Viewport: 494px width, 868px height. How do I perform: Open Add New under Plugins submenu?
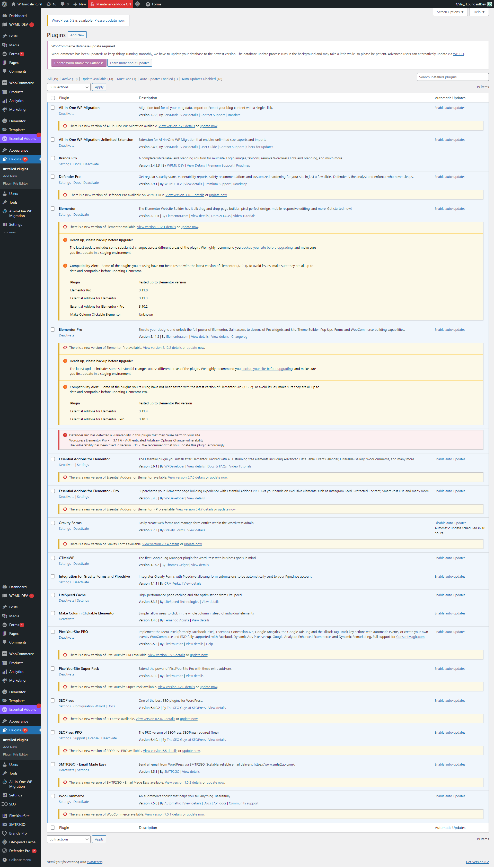tap(10, 176)
